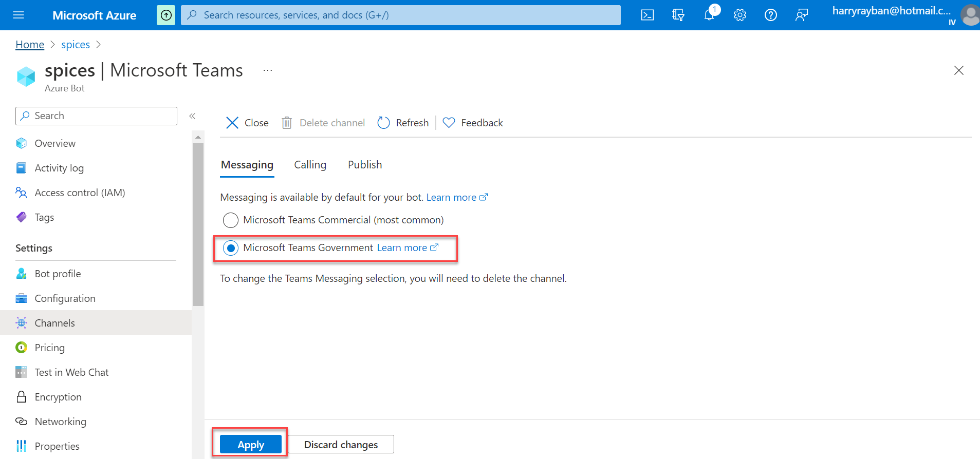The width and height of the screenshot is (980, 459).
Task: Click Delete channel in the toolbar
Action: (x=323, y=123)
